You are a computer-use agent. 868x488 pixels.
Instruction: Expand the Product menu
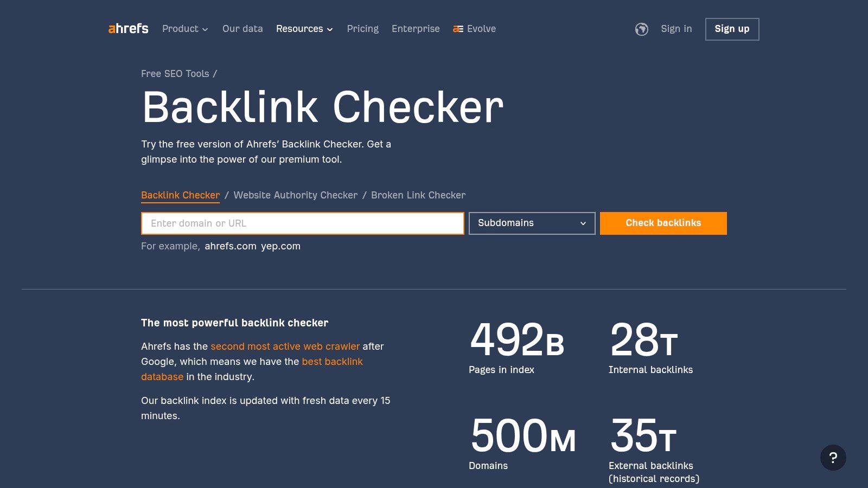[185, 29]
